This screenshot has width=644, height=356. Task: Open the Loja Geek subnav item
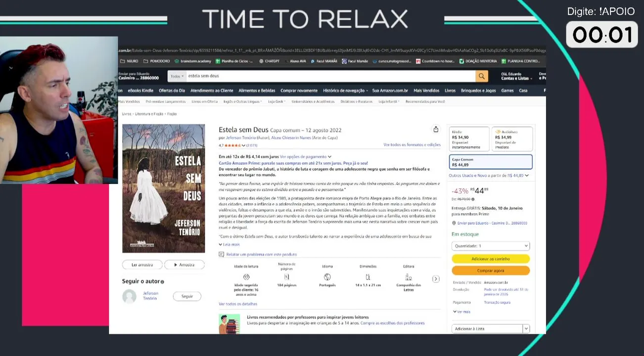click(x=276, y=101)
